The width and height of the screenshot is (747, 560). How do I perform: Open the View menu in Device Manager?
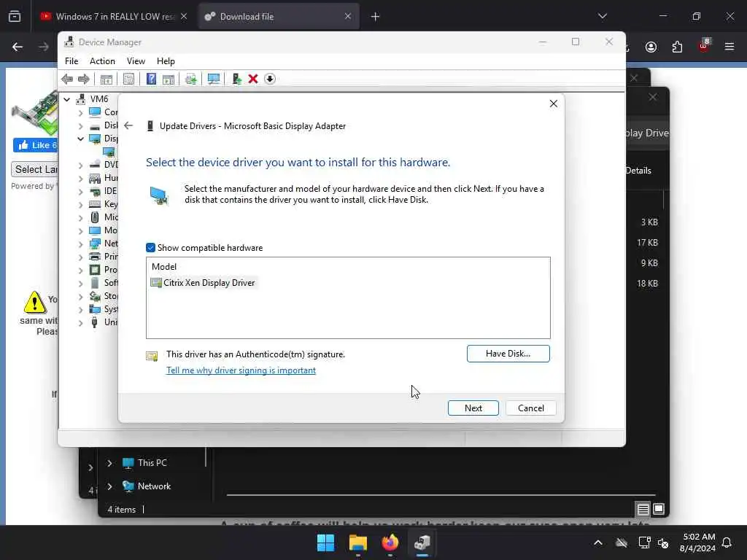click(136, 61)
